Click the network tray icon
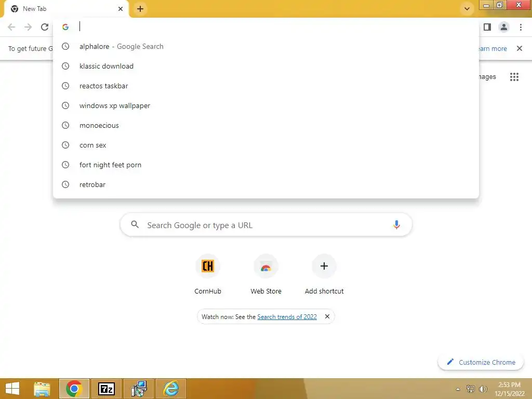The image size is (532, 399). point(471,389)
